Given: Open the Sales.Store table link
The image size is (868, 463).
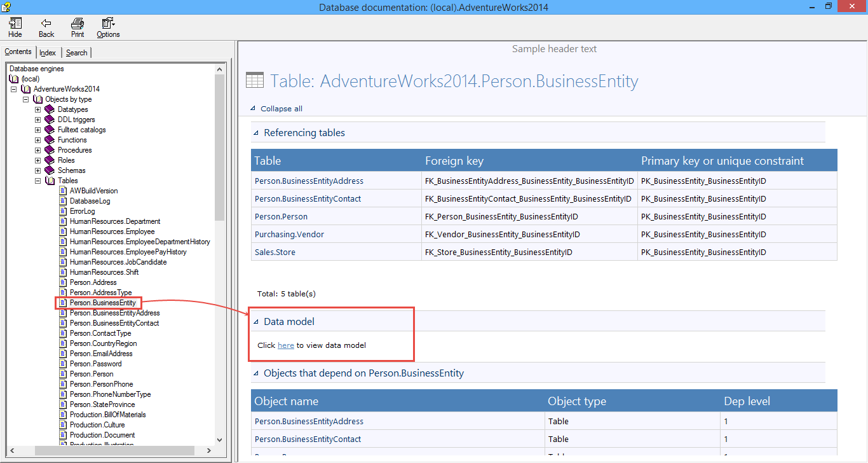Looking at the screenshot, I should pos(275,252).
